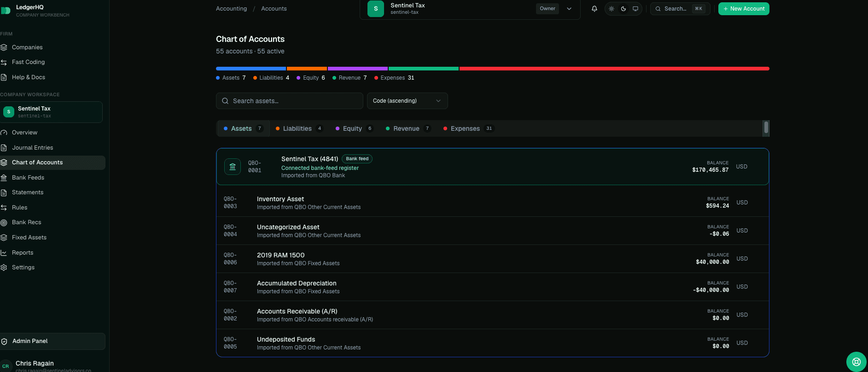Click the Rules arrows icon

pos(4,208)
